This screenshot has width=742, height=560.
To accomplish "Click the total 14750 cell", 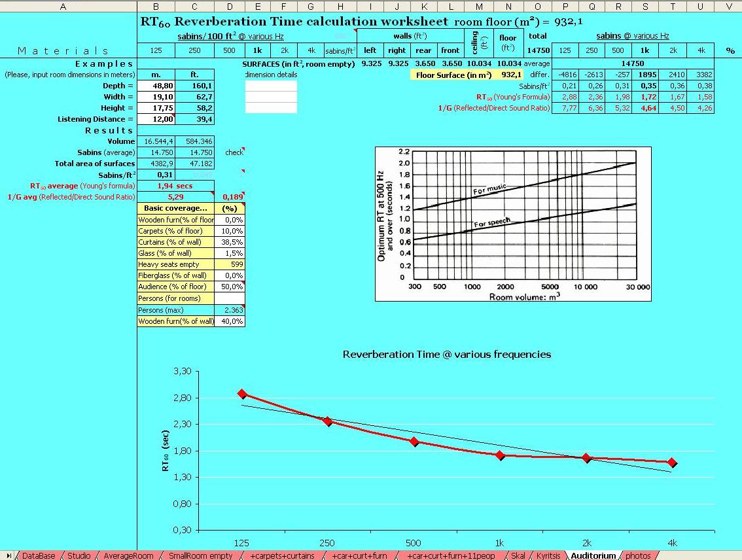I will click(x=538, y=50).
